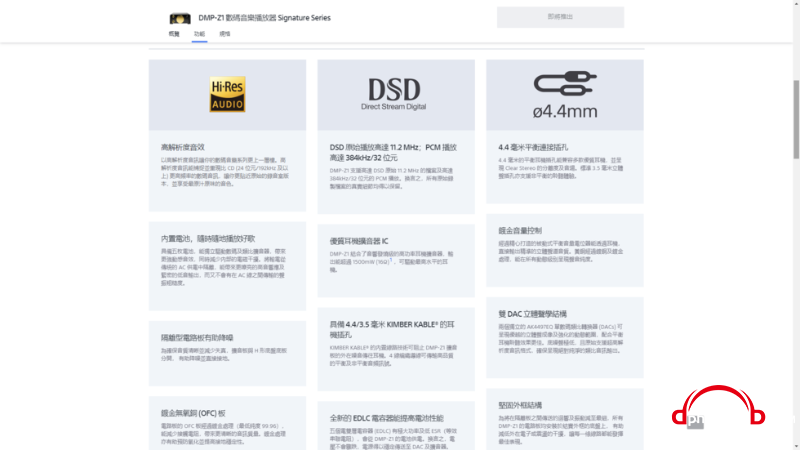Image resolution: width=800 pixels, height=450 pixels.
Task: Select the 內置電池,隨時隨地播放好歌 heading
Action: pos(208,238)
